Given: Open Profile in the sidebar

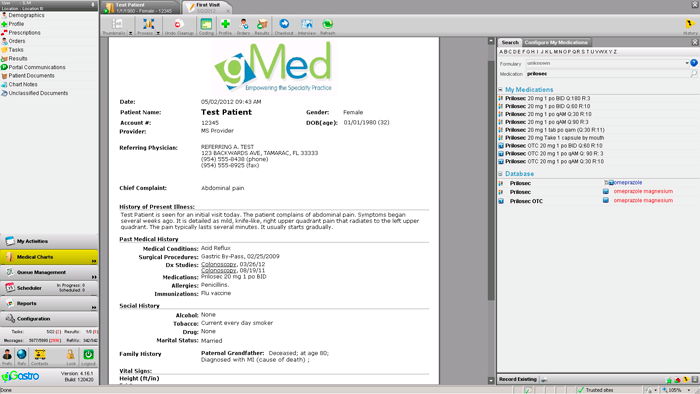Looking at the screenshot, I should tap(16, 24).
